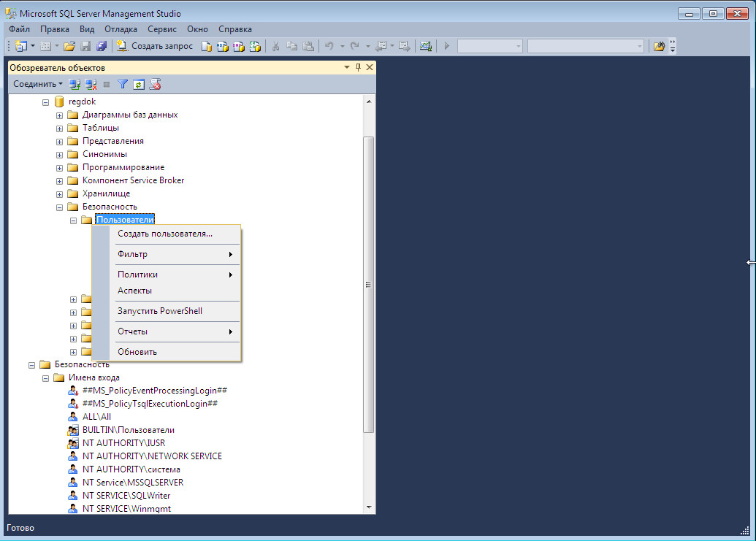Open the Вид menu
The width and height of the screenshot is (756, 541).
pos(87,29)
